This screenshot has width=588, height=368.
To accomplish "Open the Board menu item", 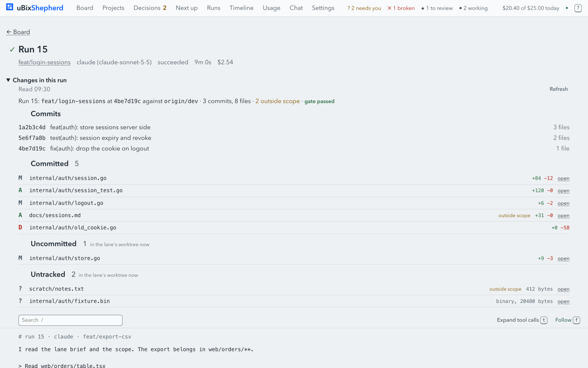I will [x=85, y=8].
